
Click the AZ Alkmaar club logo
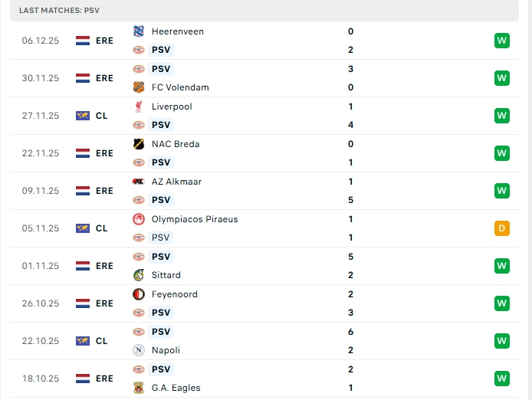139,182
